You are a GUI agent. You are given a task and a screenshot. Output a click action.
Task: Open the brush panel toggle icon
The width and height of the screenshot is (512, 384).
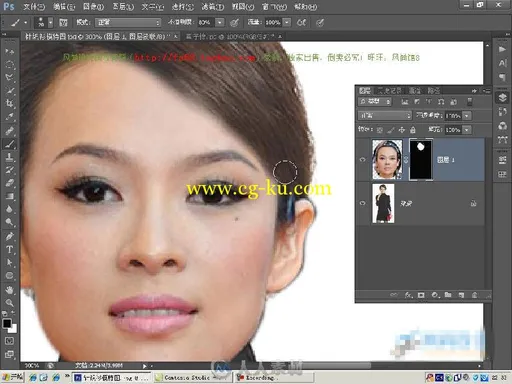click(x=63, y=22)
